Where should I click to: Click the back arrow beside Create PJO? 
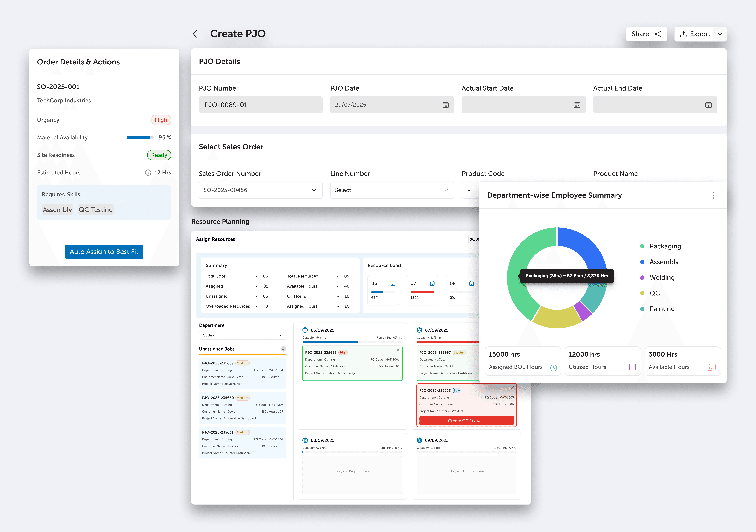197,34
